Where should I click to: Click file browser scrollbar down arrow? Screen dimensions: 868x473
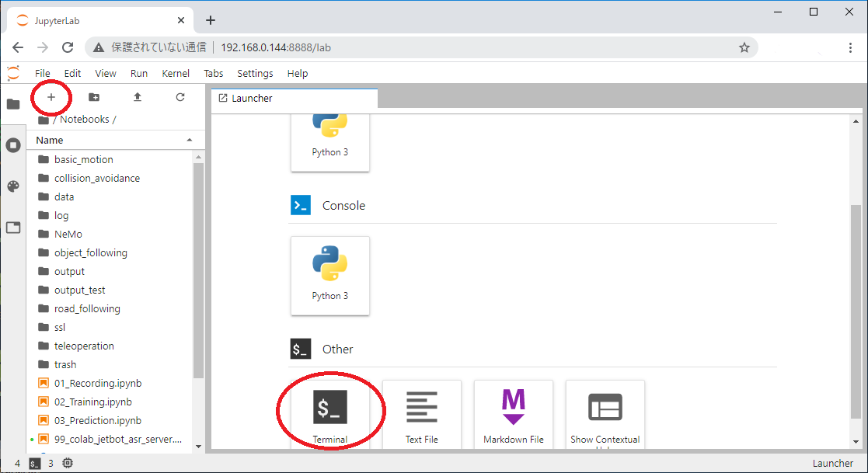pos(199,447)
